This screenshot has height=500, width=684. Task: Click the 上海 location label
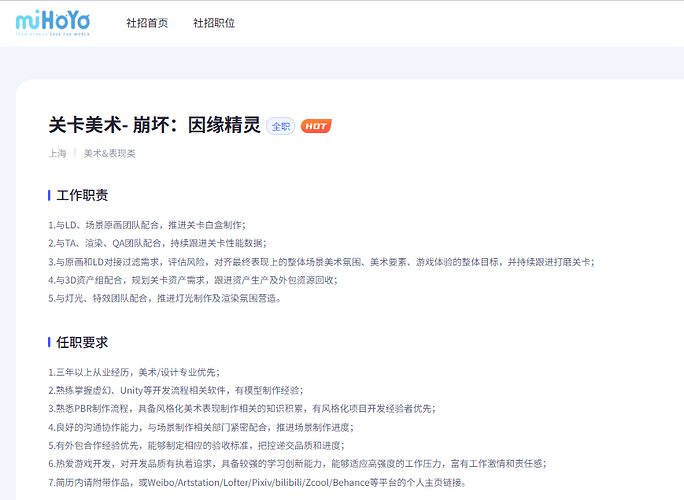point(58,154)
